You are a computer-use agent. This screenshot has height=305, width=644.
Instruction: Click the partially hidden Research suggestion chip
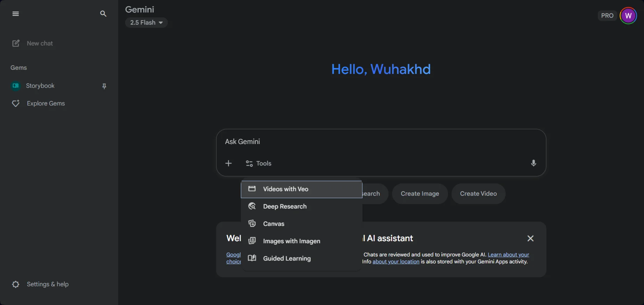(x=375, y=194)
